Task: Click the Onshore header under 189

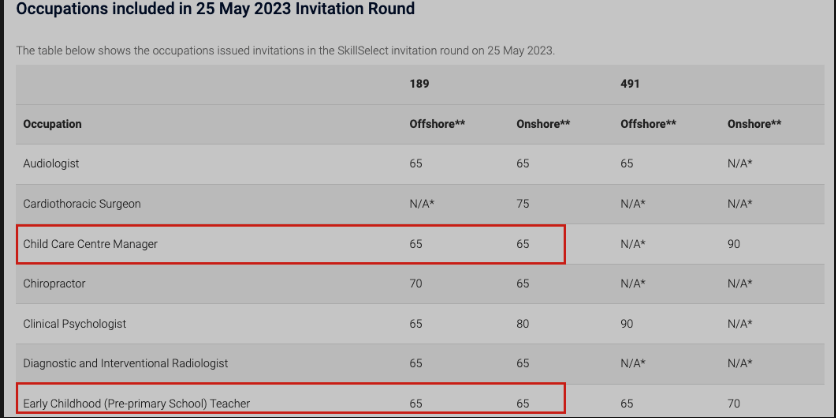Action: pos(543,124)
